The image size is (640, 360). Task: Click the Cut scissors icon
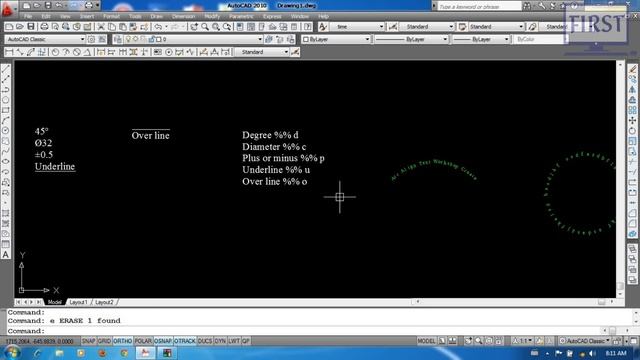click(101, 27)
